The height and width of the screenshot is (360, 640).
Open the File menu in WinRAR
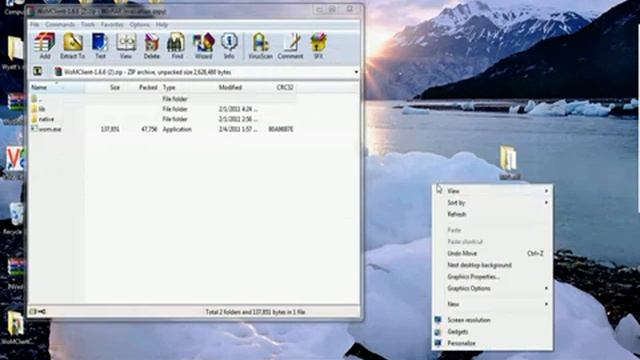point(35,25)
